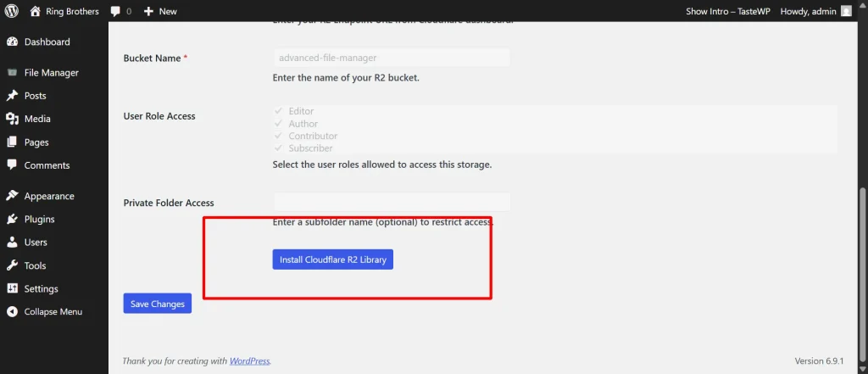
Task: Click the admin avatar icon
Action: click(846, 11)
